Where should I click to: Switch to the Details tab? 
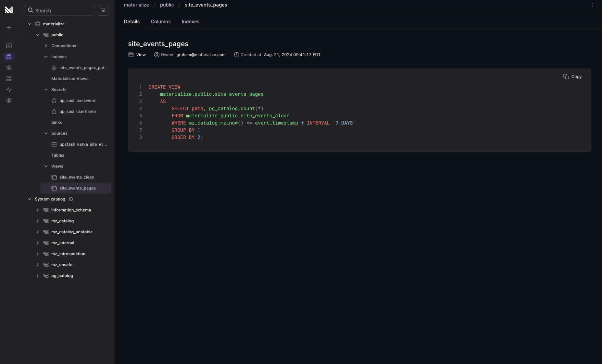click(x=132, y=22)
